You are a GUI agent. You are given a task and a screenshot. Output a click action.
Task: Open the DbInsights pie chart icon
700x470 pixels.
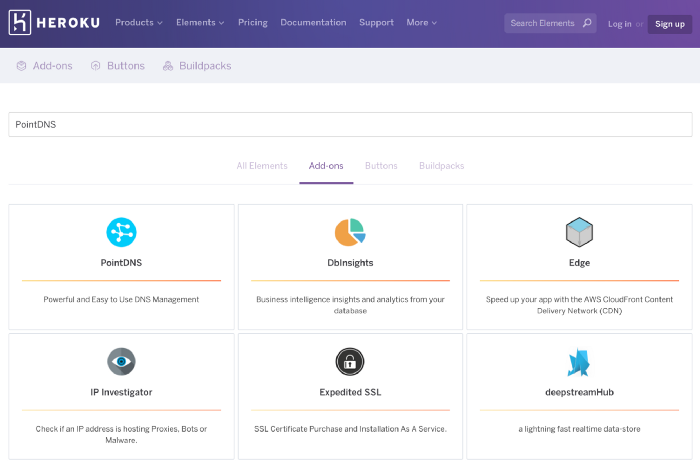(350, 232)
